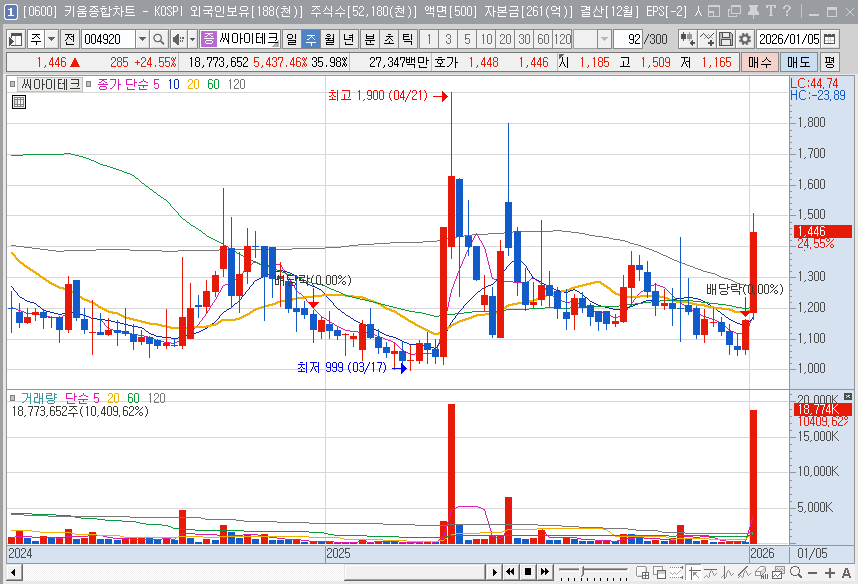This screenshot has height=584, width=858.
Task: Add indicator via line-plus icon
Action: point(707,39)
